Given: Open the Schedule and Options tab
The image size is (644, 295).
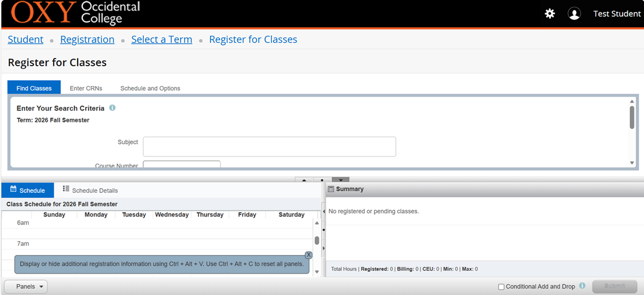Looking at the screenshot, I should (150, 88).
